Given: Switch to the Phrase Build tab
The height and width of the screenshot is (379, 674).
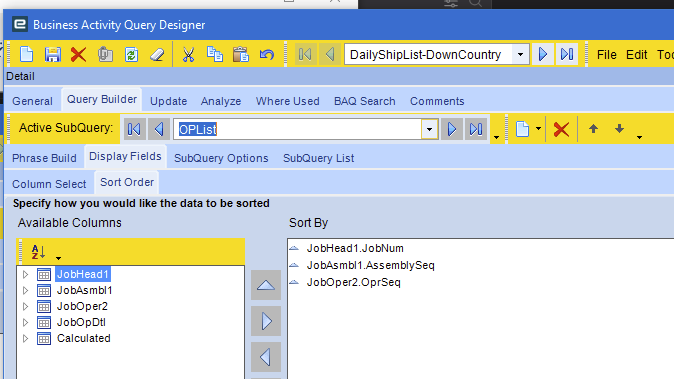Looking at the screenshot, I should pos(44,158).
